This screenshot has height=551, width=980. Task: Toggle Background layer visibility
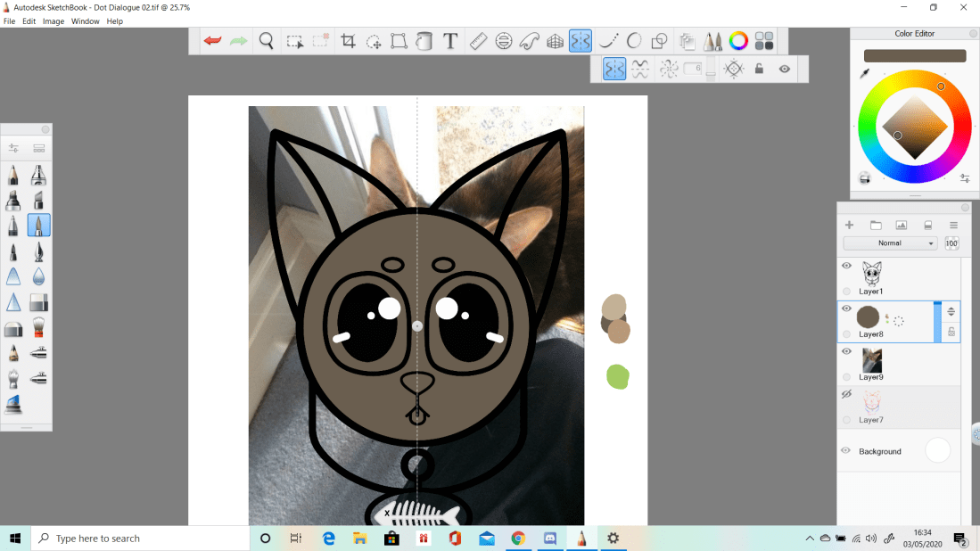point(846,451)
